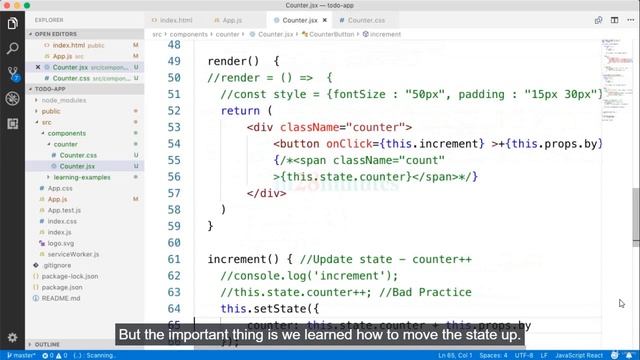Select JavaScript React language mode
This screenshot has width=640, height=360.
(x=579, y=356)
